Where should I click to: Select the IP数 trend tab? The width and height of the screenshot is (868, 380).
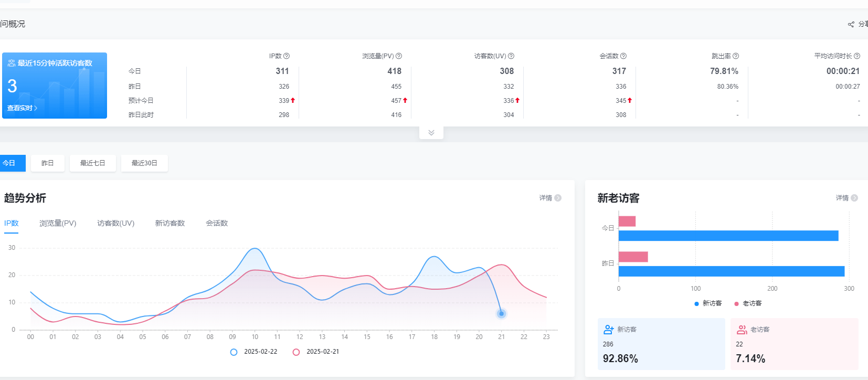(12, 224)
